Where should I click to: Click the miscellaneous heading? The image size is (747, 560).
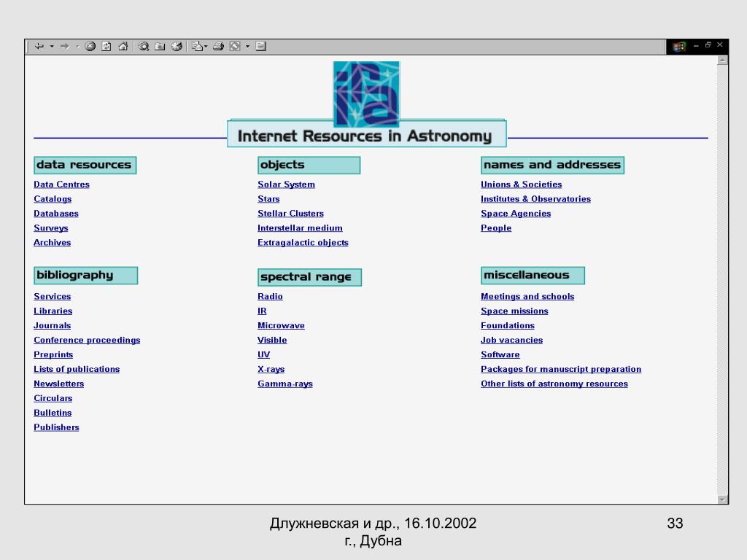(533, 275)
